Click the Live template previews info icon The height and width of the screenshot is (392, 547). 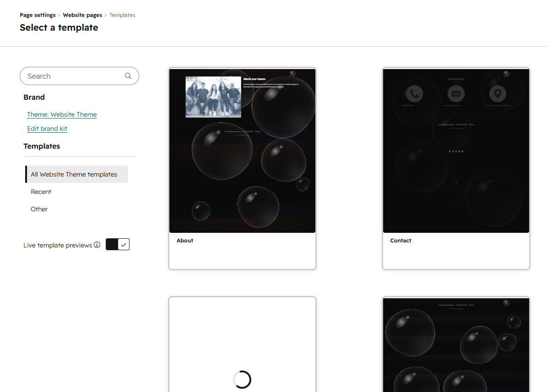click(x=97, y=245)
